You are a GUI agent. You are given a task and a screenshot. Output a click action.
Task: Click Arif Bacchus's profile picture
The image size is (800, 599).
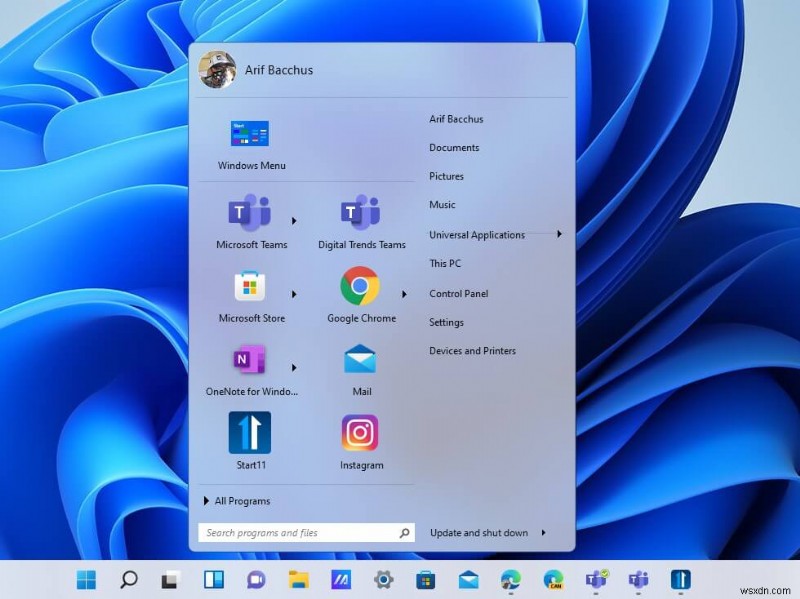click(218, 70)
